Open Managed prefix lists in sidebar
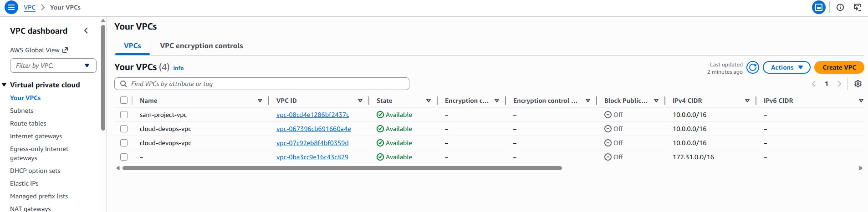 tap(39, 196)
